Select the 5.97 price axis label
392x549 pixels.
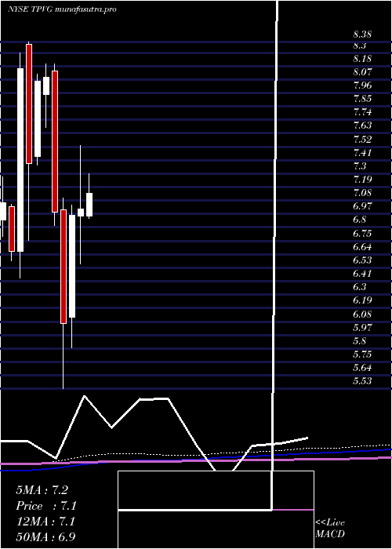pos(362,327)
